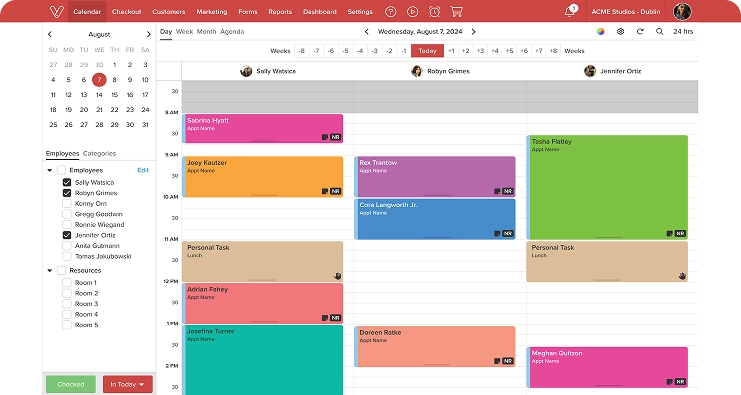741x395 pixels.
Task: Go to next month in mini calendar
Action: click(148, 34)
